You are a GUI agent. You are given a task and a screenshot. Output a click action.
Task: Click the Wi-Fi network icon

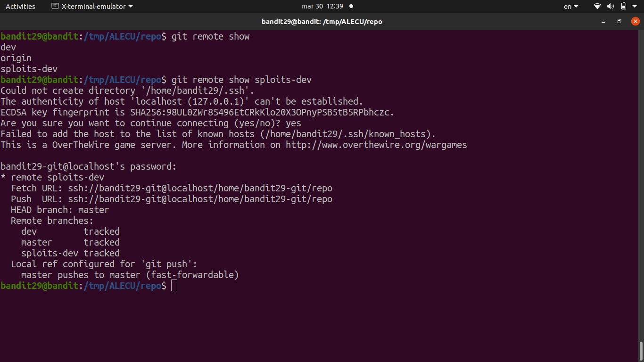[x=597, y=7]
